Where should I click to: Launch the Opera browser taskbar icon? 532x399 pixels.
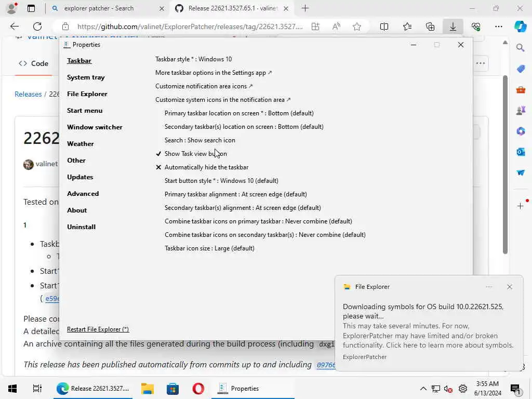point(198,389)
